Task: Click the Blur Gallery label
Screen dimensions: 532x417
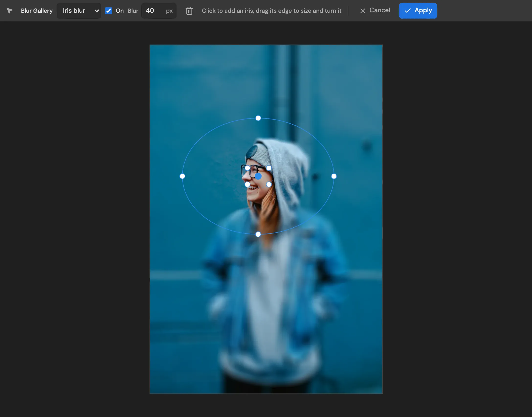Action: [x=37, y=11]
